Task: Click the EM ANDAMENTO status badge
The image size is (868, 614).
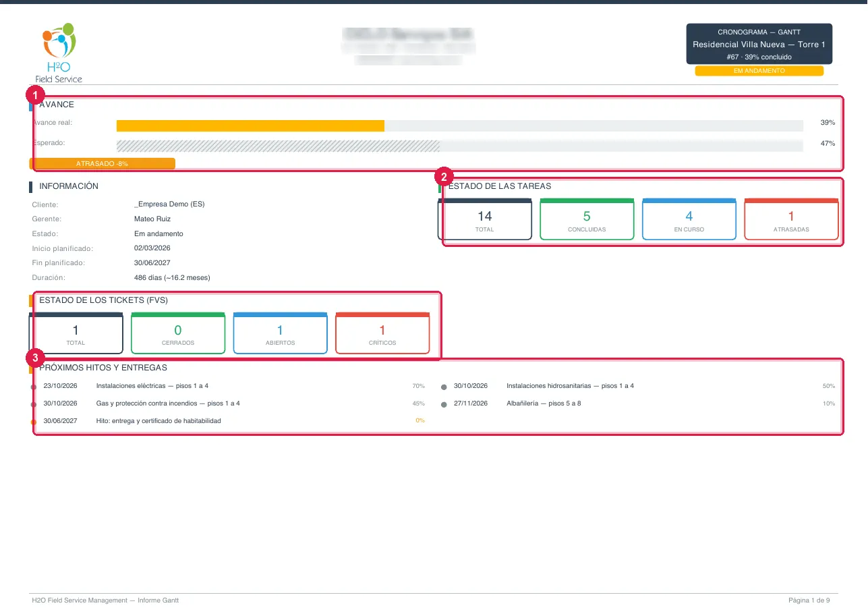Action: (759, 71)
